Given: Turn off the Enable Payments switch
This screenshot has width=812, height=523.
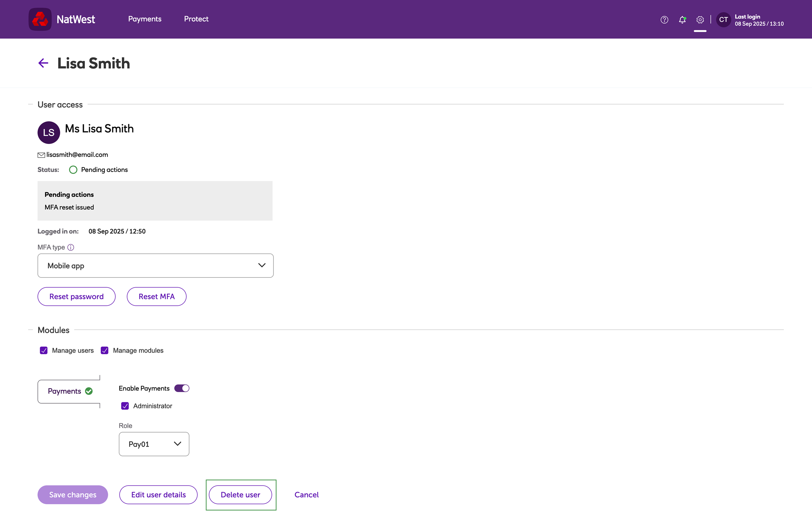Looking at the screenshot, I should [x=182, y=388].
